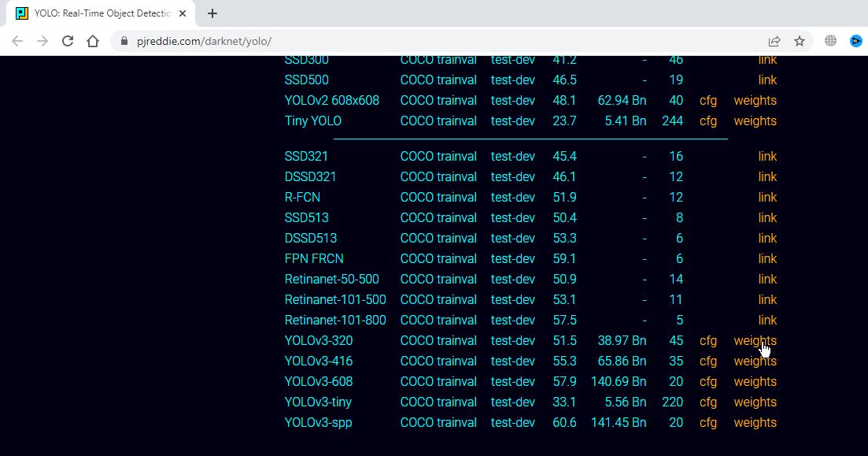
Task: Click the model name Tiny YOLO
Action: click(312, 120)
